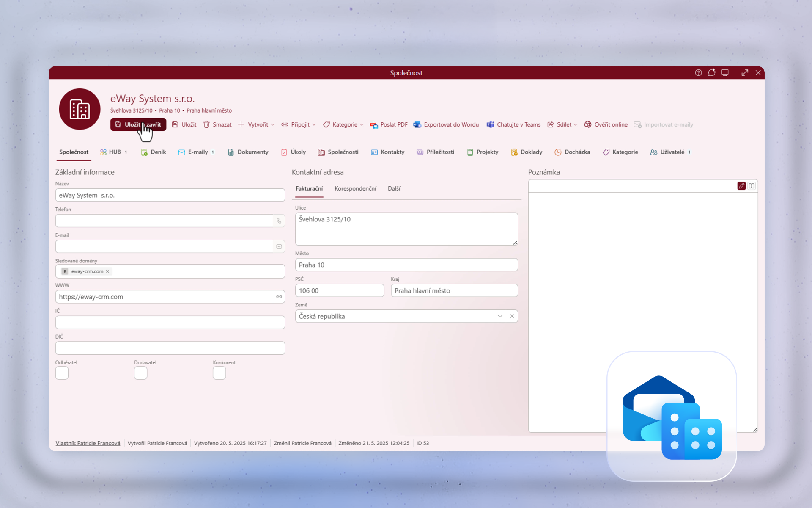The width and height of the screenshot is (812, 508).
Task: Click the expand fullscreen arrows icon
Action: 745,73
